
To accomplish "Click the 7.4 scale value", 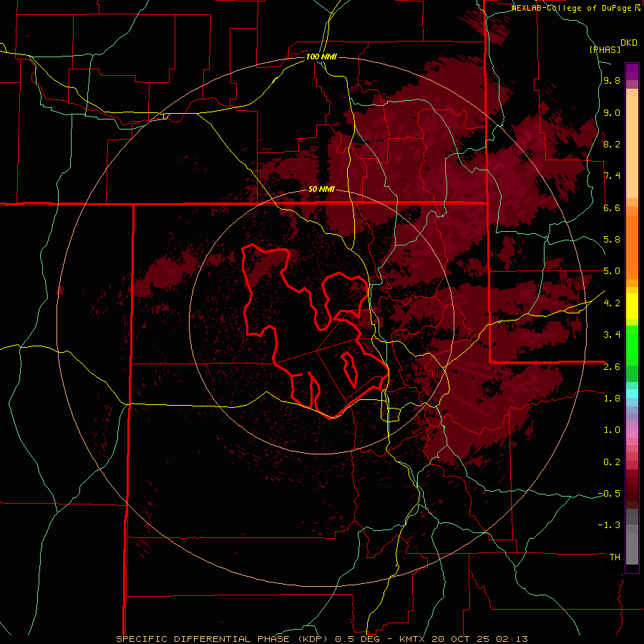I will 612,176.
